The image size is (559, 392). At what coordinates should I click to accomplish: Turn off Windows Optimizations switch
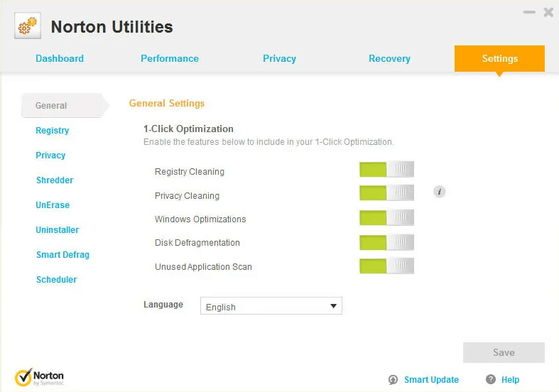point(386,218)
